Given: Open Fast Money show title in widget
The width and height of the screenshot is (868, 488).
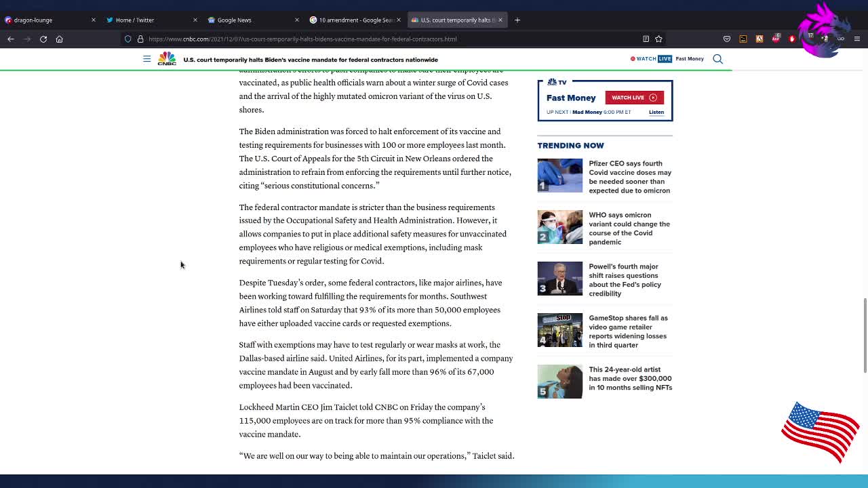Looking at the screenshot, I should [x=571, y=98].
